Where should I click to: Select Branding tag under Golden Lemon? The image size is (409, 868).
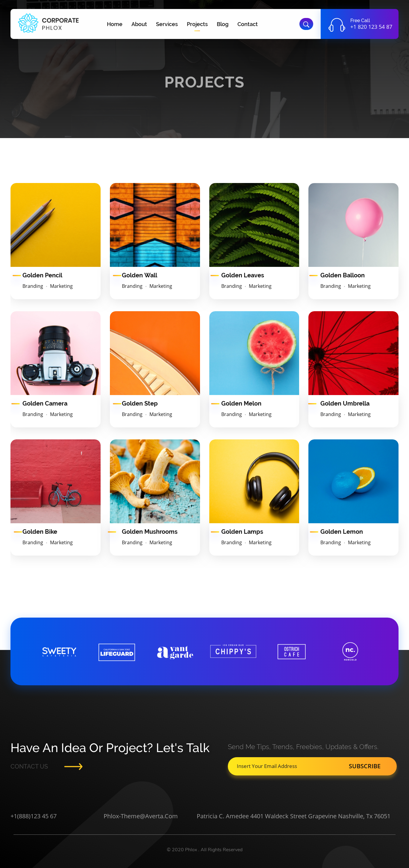click(331, 542)
